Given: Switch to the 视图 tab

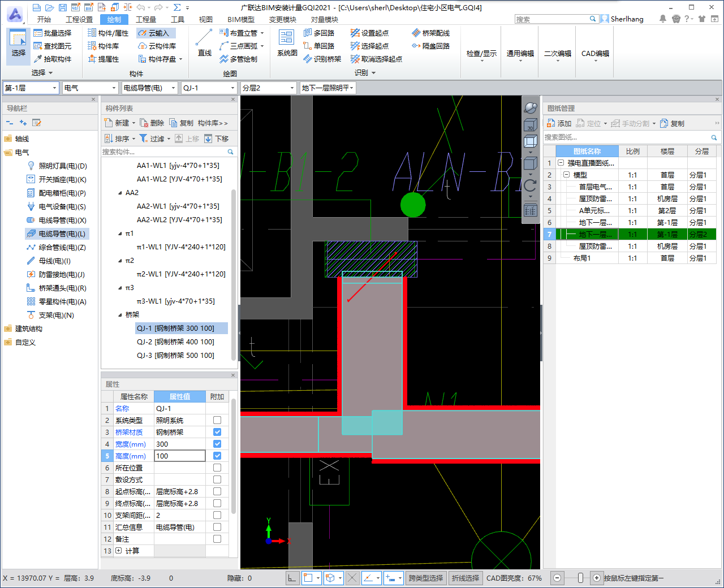Looking at the screenshot, I should click(205, 19).
